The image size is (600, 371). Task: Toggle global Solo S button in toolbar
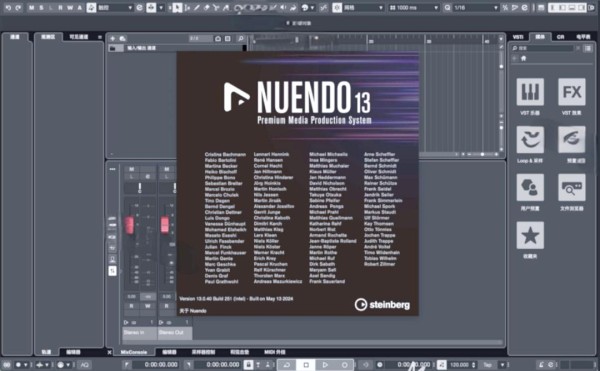click(41, 8)
